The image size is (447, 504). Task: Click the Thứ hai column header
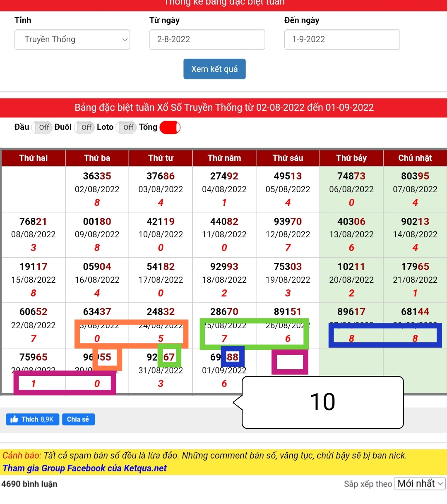[34, 158]
